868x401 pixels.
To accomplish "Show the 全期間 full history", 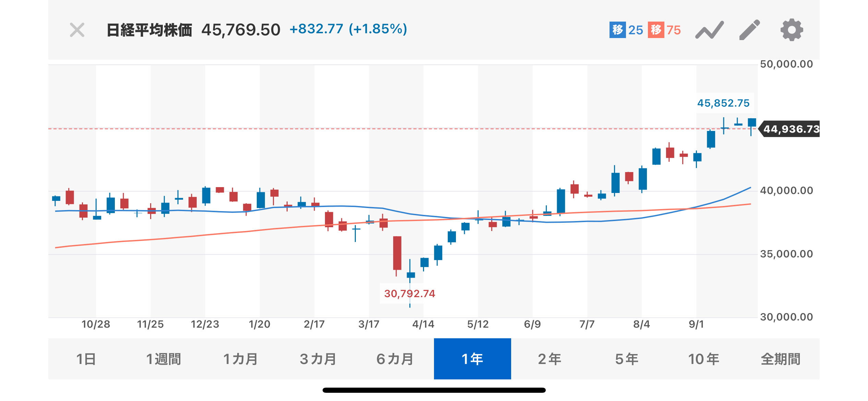I will click(781, 359).
